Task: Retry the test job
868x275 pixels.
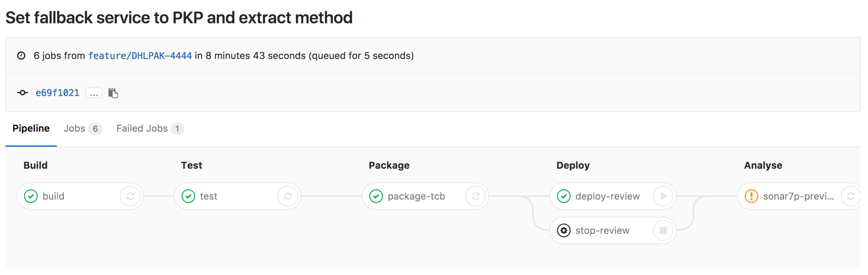Action: (287, 196)
